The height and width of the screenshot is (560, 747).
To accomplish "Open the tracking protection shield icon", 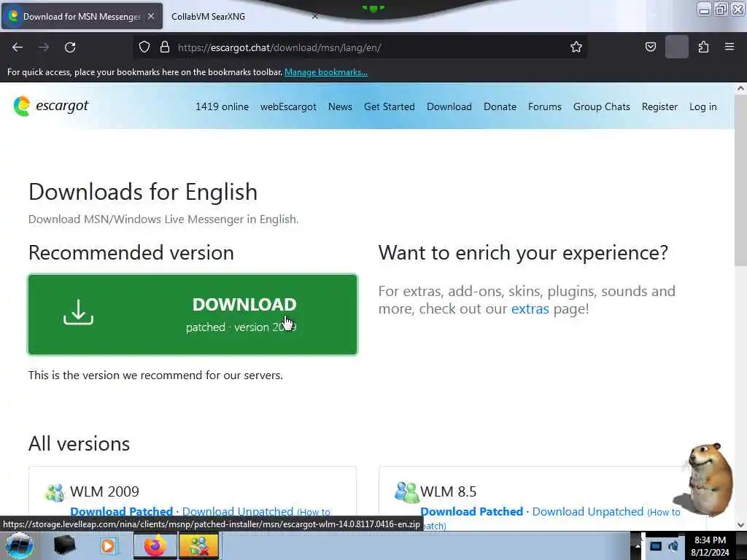I will pos(144,47).
